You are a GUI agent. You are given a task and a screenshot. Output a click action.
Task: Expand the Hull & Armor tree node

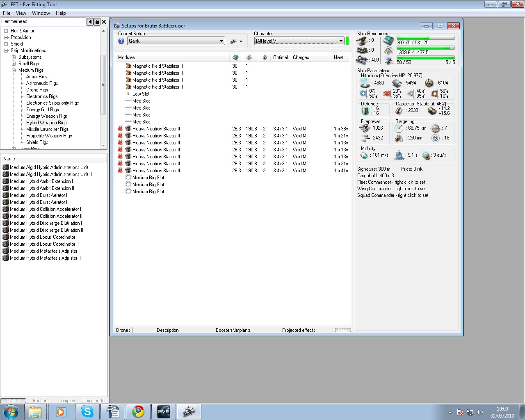(6, 31)
